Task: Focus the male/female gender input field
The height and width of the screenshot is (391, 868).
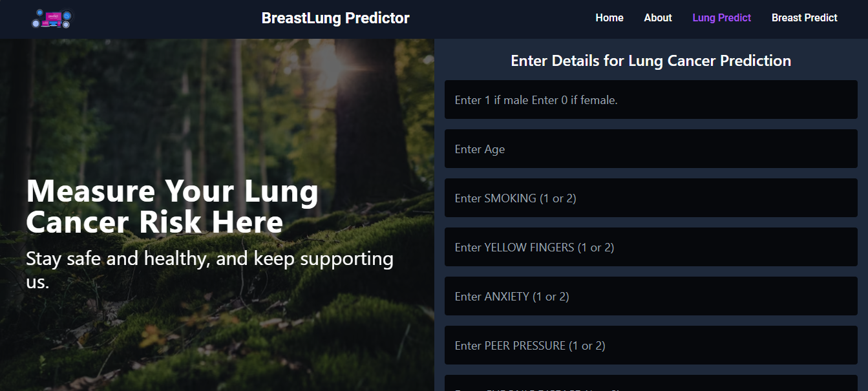Action: tap(650, 100)
